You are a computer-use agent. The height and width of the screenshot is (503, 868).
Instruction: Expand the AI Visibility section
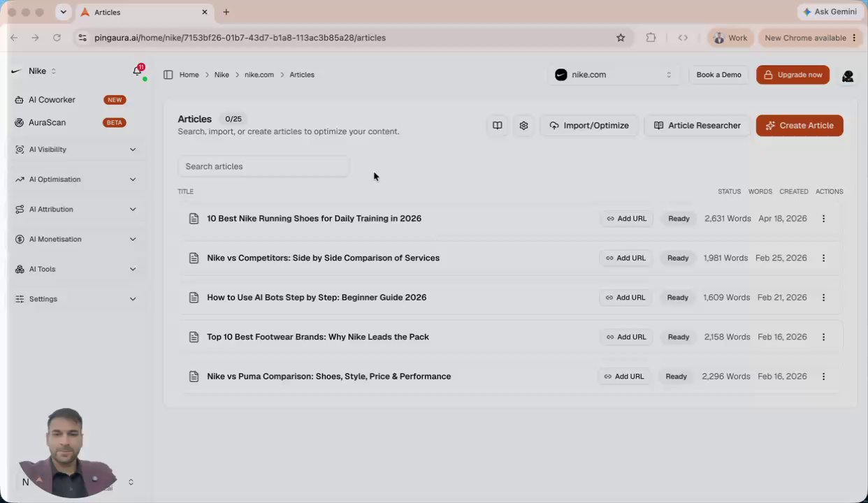(x=75, y=150)
